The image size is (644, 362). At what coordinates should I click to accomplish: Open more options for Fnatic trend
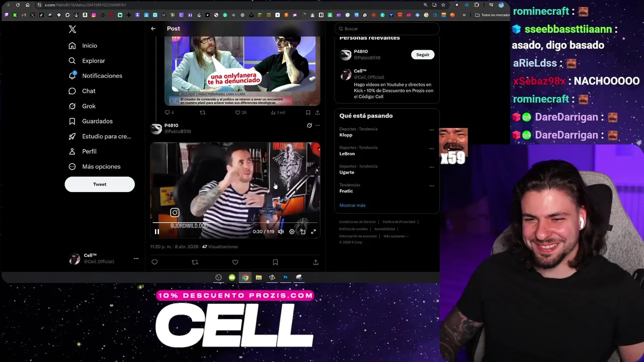pos(432,186)
